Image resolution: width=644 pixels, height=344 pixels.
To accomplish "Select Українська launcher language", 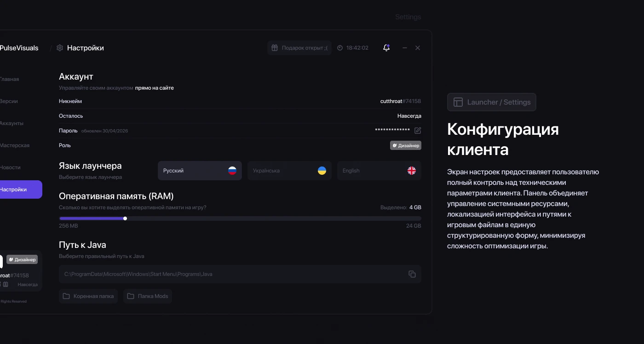I will 289,171.
